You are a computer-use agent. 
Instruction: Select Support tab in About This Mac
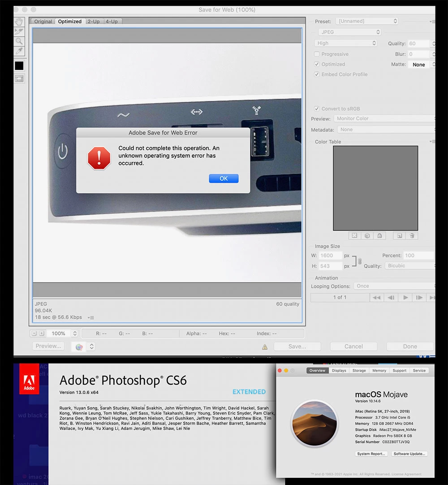click(x=400, y=371)
